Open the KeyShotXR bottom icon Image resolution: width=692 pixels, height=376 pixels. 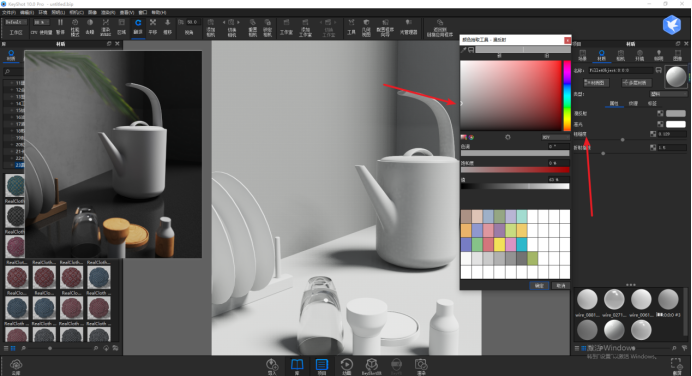(372, 366)
